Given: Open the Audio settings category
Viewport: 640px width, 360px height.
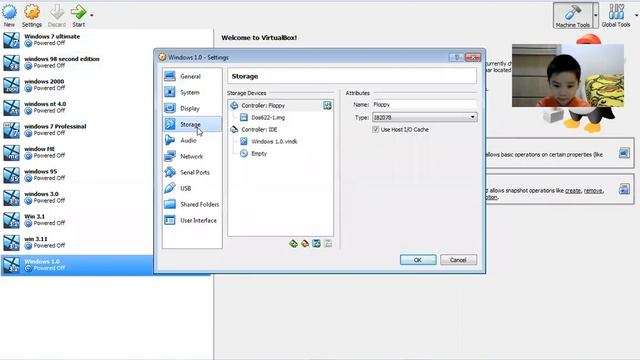Looking at the screenshot, I should click(192, 140).
